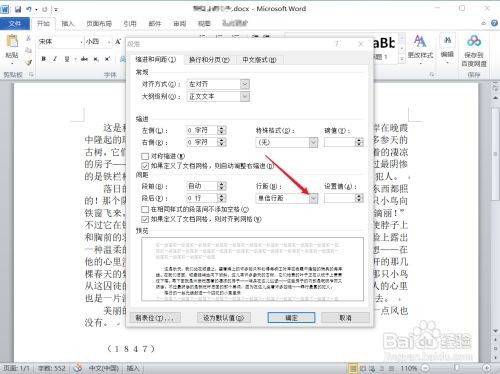The width and height of the screenshot is (500, 374).
Task: Click the Before spacing (段前) stepper arrows
Action: pos(222,186)
